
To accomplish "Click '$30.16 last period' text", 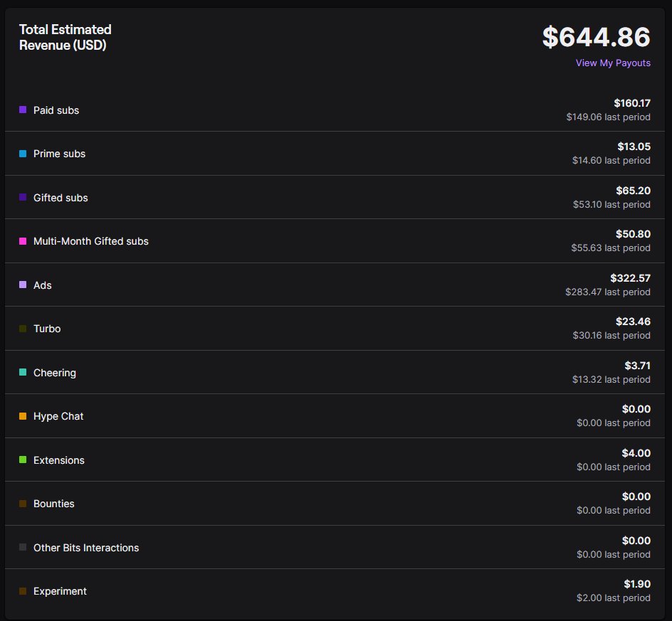I will click(611, 335).
